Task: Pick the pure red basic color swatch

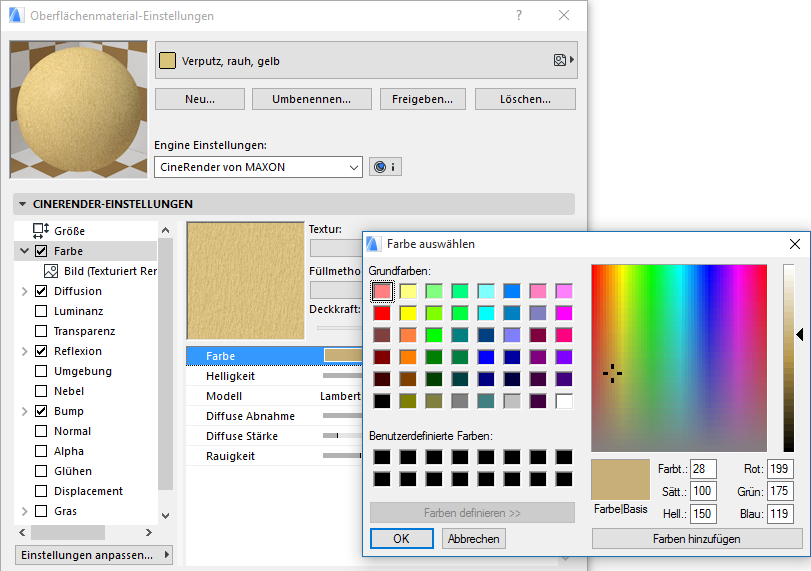Action: (x=382, y=313)
